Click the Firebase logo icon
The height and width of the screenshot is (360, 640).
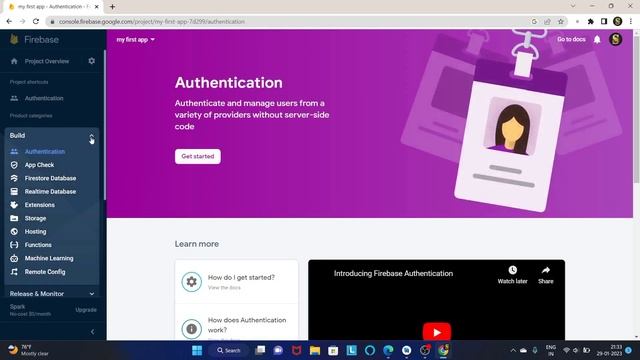[x=14, y=39]
